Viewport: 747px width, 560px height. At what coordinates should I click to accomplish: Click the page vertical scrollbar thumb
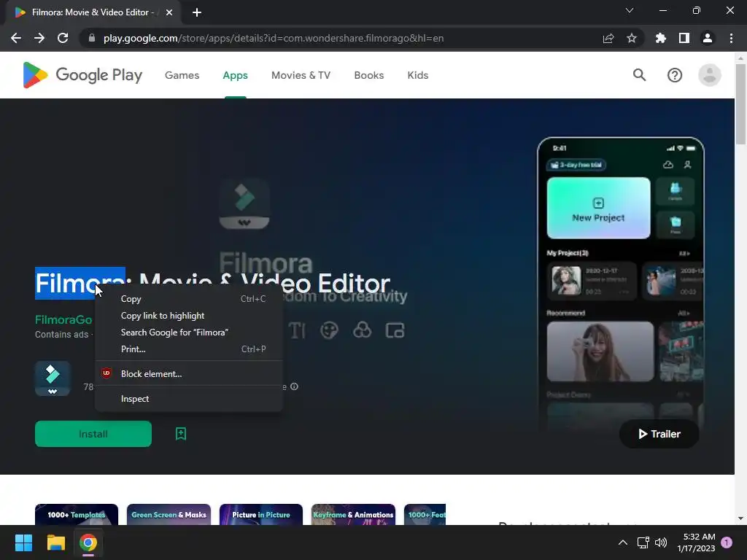click(740, 104)
